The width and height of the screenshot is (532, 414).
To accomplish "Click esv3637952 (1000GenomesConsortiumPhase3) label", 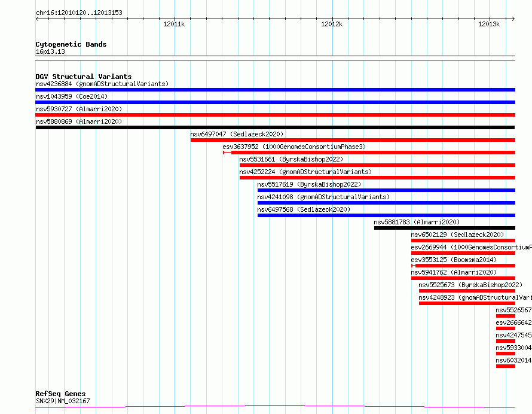I will tap(294, 147).
